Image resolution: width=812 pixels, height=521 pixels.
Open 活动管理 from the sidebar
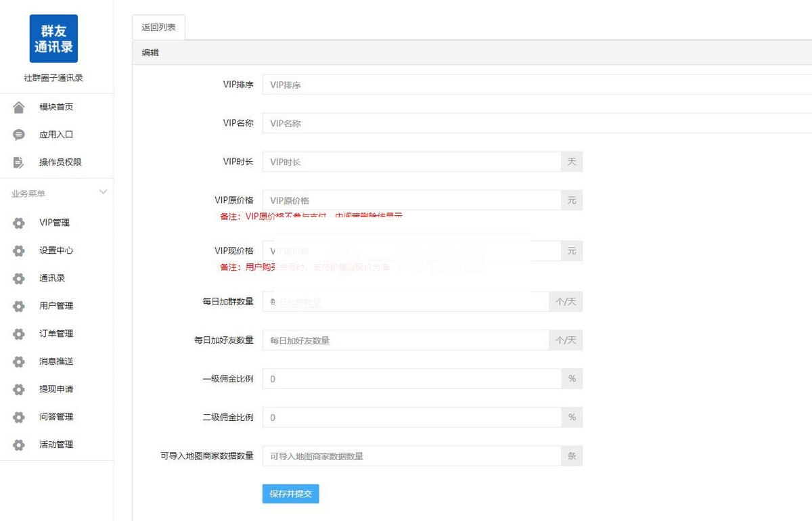click(x=19, y=445)
